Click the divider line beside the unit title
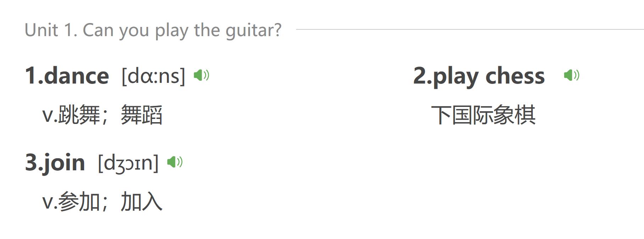The width and height of the screenshot is (644, 239). pos(468,29)
